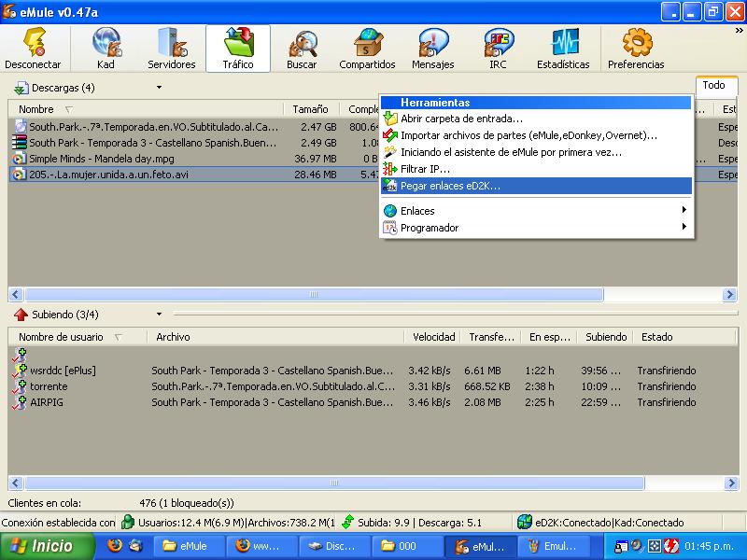Image resolution: width=747 pixels, height=560 pixels.
Task: Expand the Enlaces submenu
Action: (684, 210)
